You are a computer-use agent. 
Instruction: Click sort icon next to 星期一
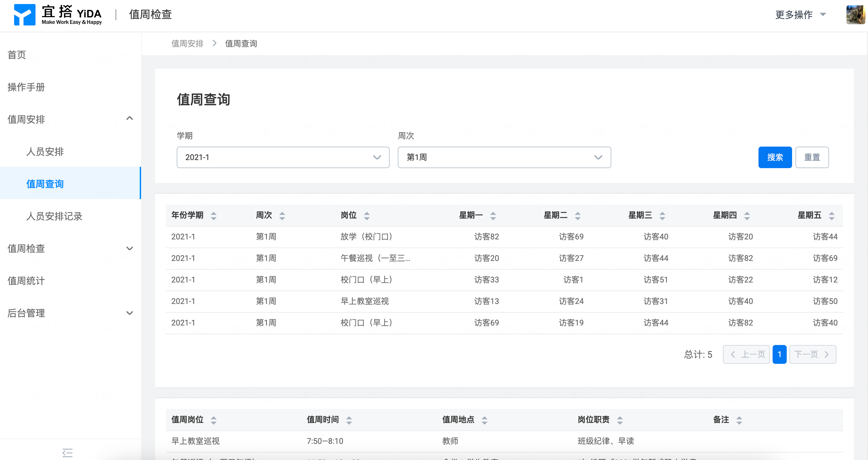(x=493, y=216)
